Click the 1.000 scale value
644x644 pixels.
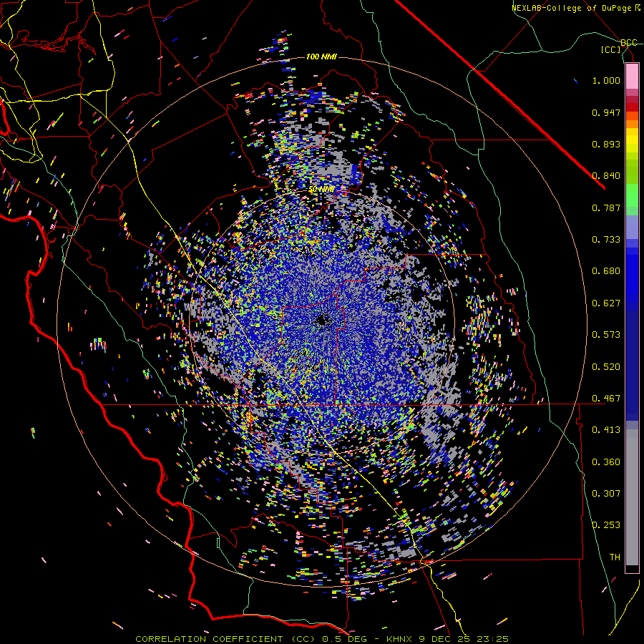606,80
